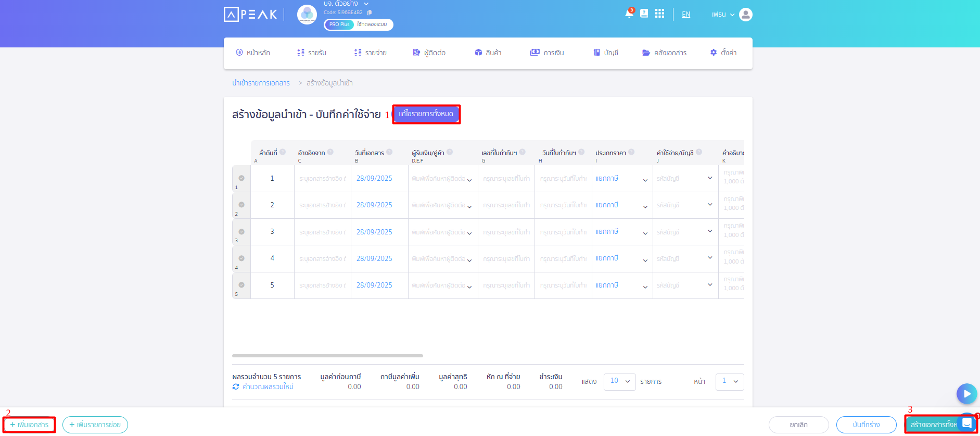
Task: Click help icon beside ประเภทราคา column header
Action: coord(631,152)
